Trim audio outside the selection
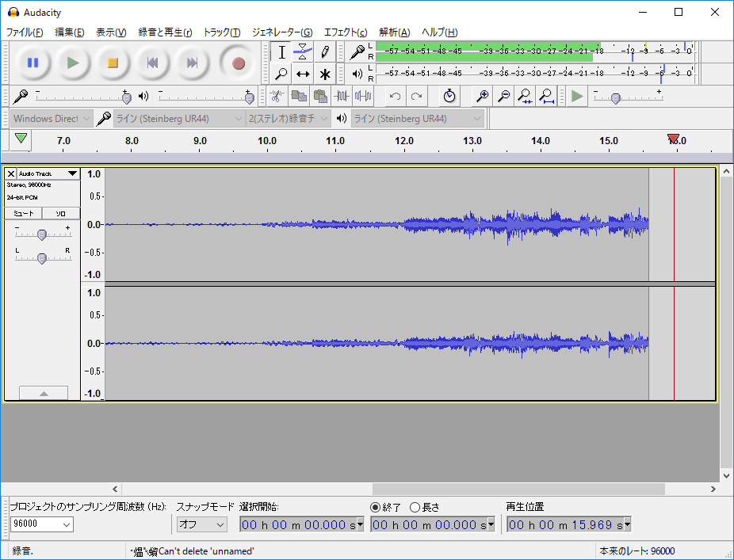The width and height of the screenshot is (734, 560). coord(342,96)
